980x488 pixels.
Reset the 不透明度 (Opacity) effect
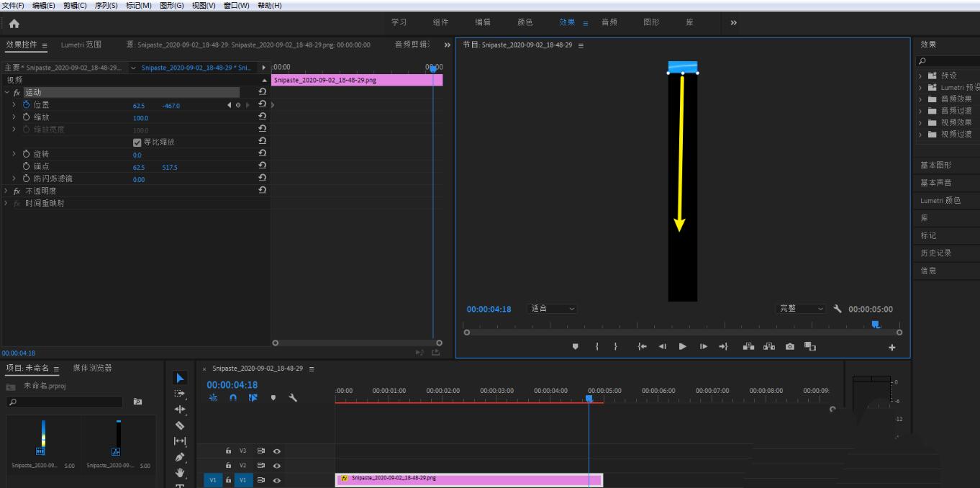point(262,190)
